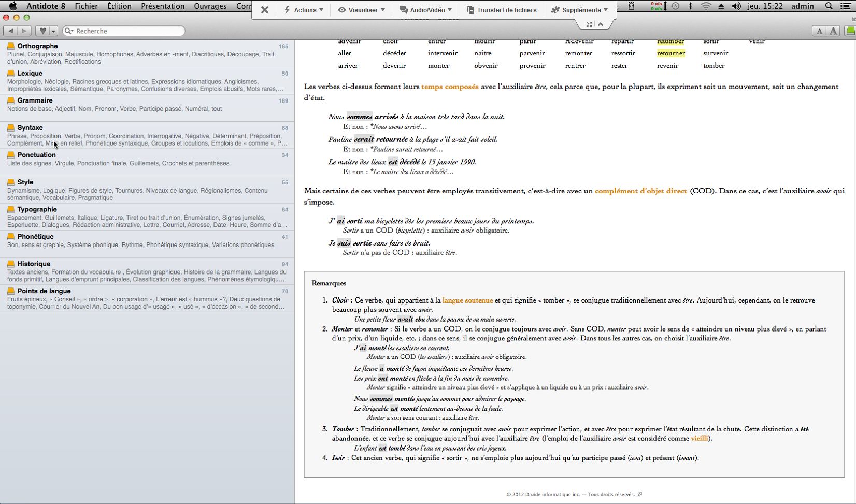This screenshot has height=504, width=856.
Task: Close the remote session toolbar with X
Action: [264, 10]
